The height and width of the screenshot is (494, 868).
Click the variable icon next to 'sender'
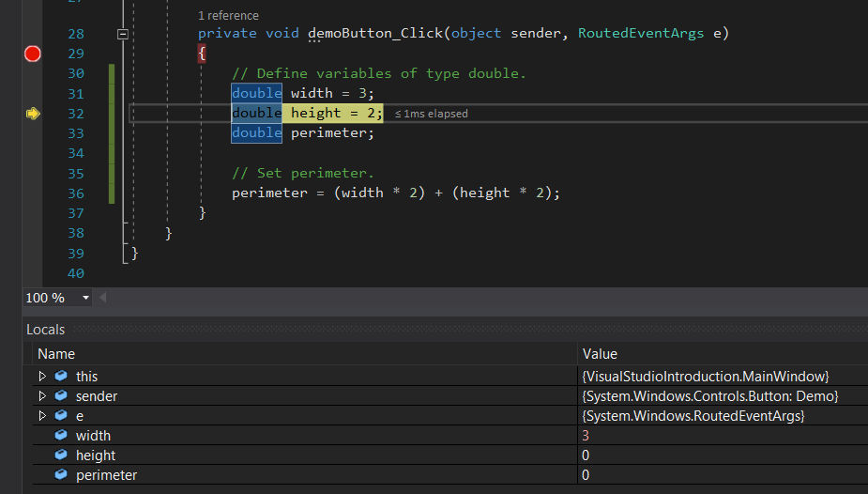[x=61, y=396]
